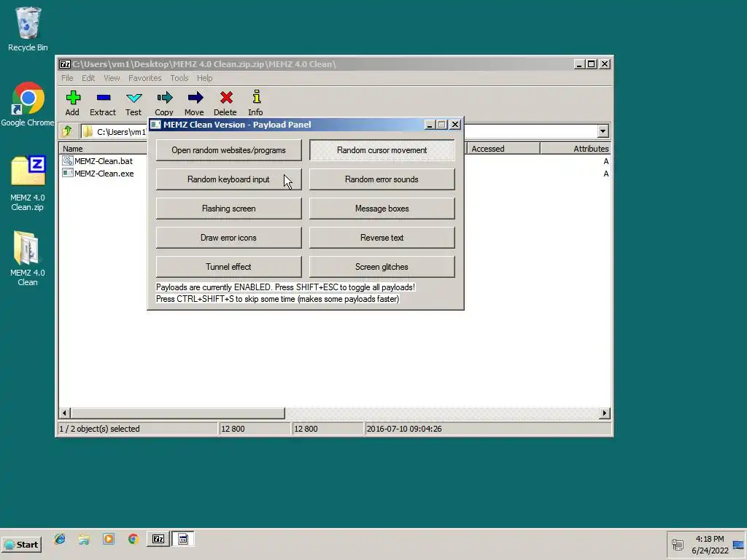Image resolution: width=747 pixels, height=560 pixels.
Task: Open Internet Explorer from the taskbar
Action: click(x=60, y=539)
